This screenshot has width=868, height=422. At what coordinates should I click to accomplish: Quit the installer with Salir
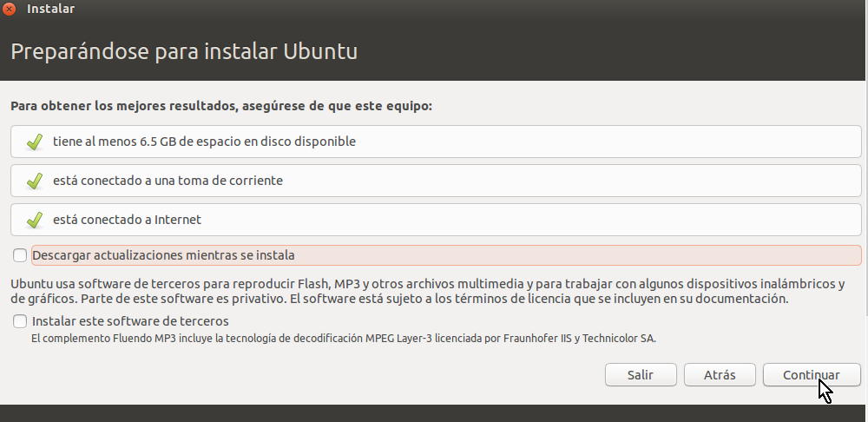[641, 375]
